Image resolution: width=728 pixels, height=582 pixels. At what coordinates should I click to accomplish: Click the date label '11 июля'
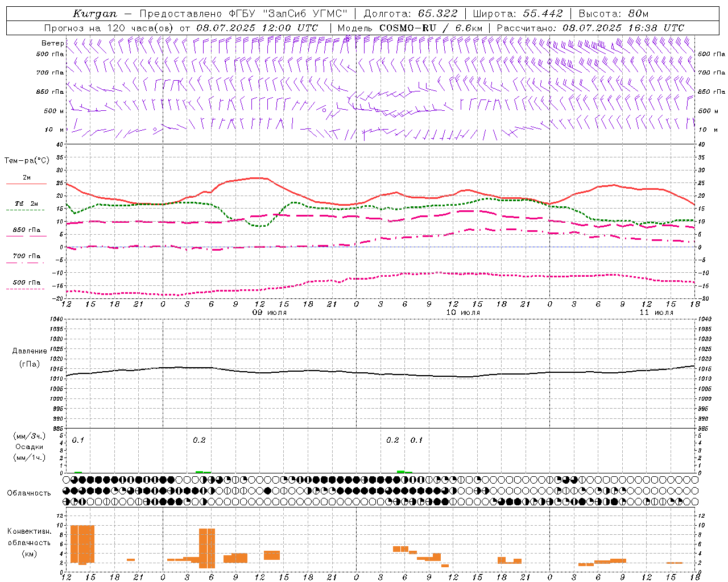(x=656, y=313)
